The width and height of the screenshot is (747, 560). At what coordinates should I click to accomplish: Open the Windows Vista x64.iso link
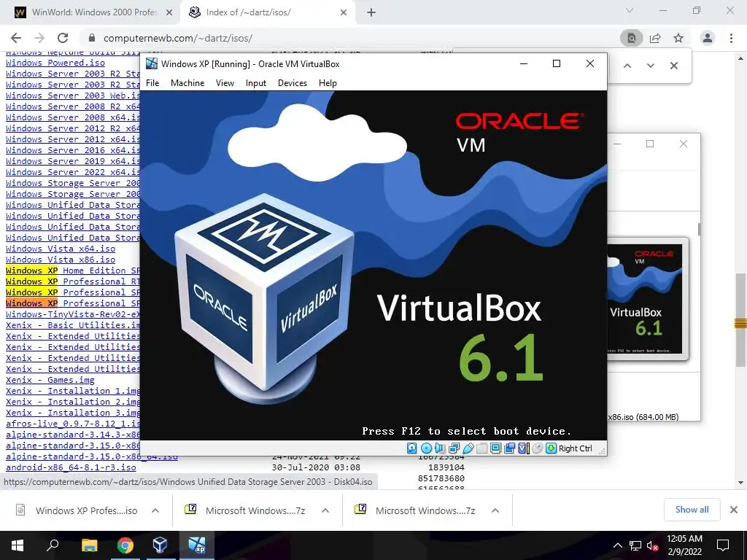coord(61,249)
